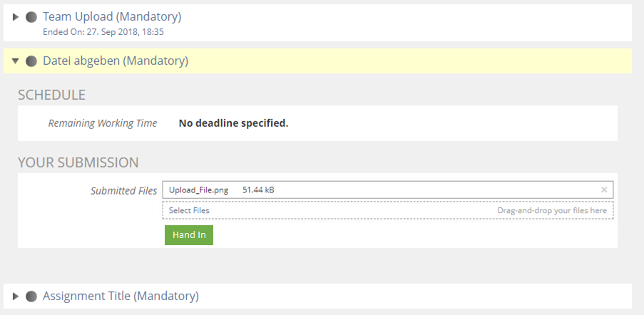Viewport: 644px width, 315px height.
Task: Click the Select Files link
Action: click(x=189, y=211)
